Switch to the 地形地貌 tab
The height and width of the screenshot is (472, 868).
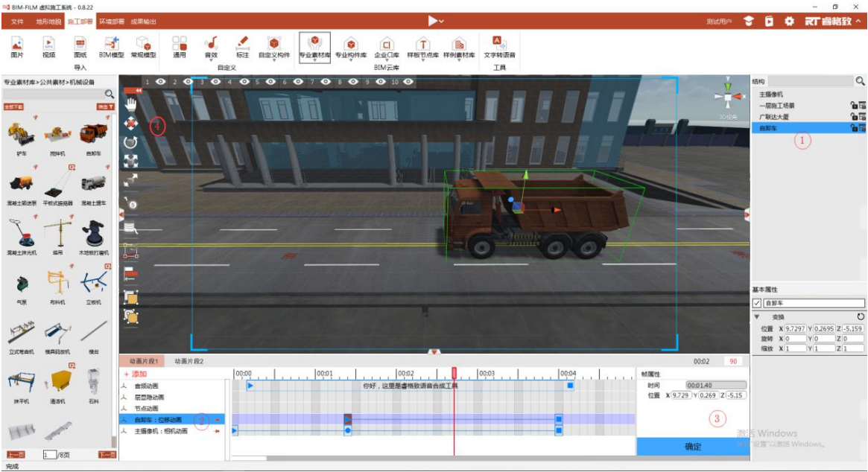click(x=48, y=22)
